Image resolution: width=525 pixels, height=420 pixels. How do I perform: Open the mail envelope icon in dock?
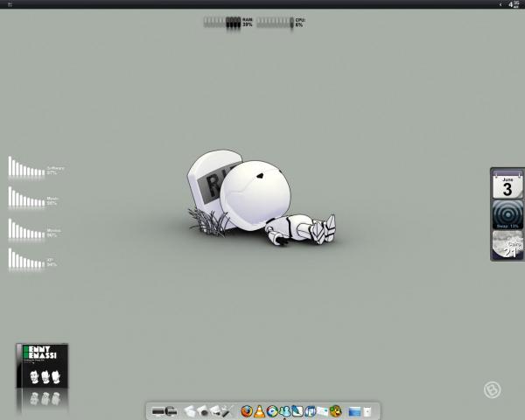pos(323,411)
